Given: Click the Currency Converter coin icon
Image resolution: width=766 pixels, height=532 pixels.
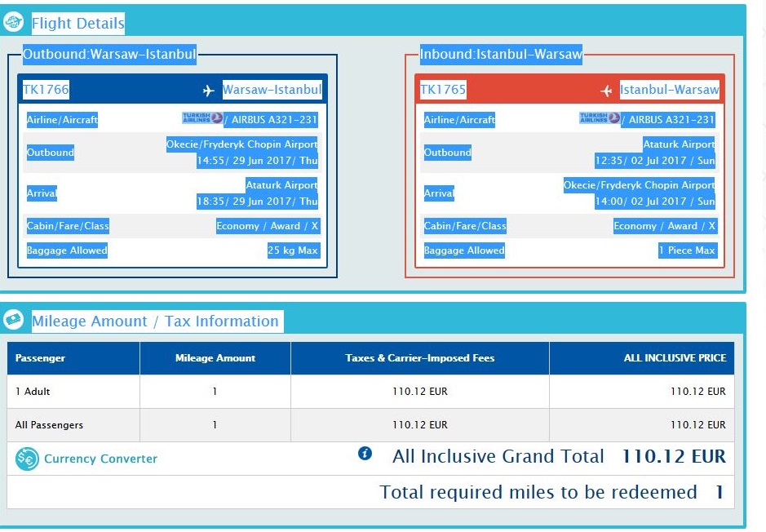Looking at the screenshot, I should pyautogui.click(x=27, y=459).
